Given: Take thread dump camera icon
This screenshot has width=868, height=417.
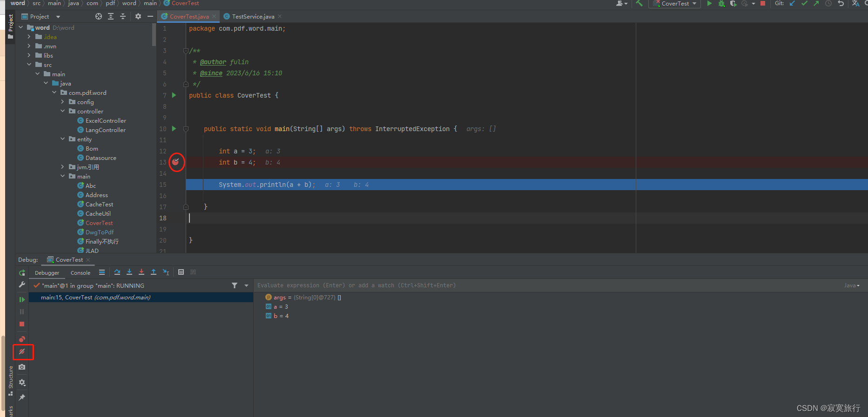Looking at the screenshot, I should [x=22, y=367].
